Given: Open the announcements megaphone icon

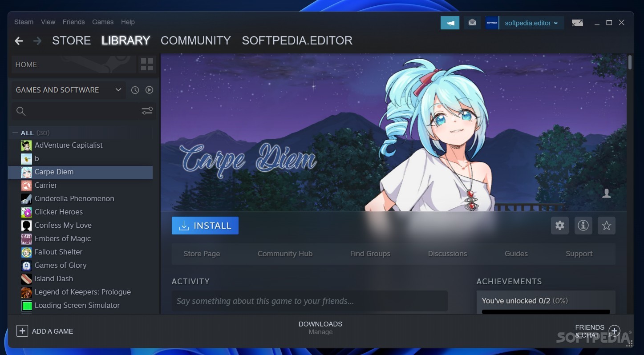Looking at the screenshot, I should (450, 23).
